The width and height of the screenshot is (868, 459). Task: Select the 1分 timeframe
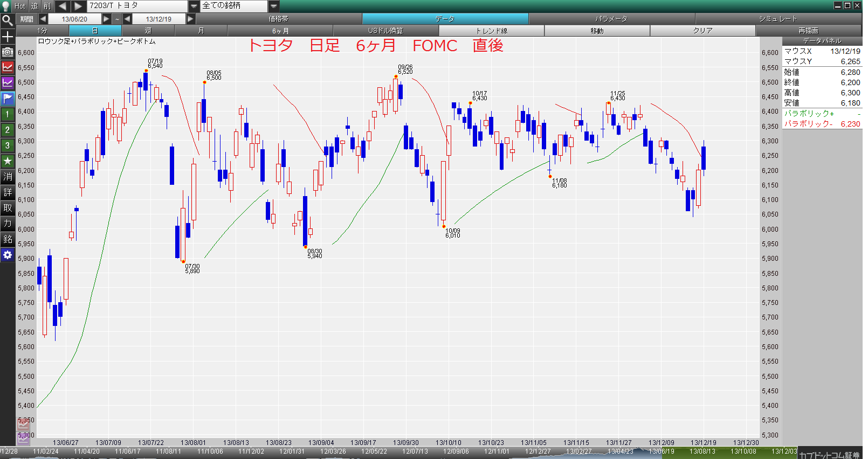click(43, 31)
